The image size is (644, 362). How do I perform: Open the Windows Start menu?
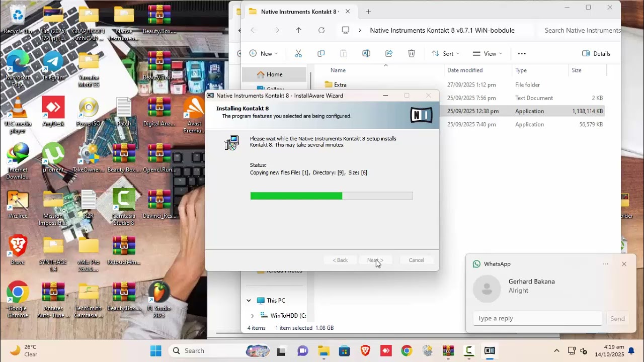(156, 350)
